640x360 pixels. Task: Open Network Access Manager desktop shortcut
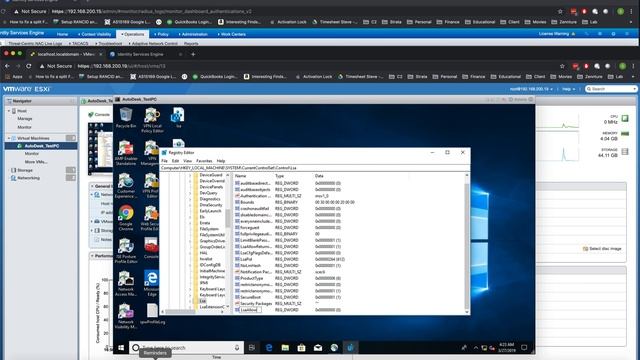[x=126, y=283]
